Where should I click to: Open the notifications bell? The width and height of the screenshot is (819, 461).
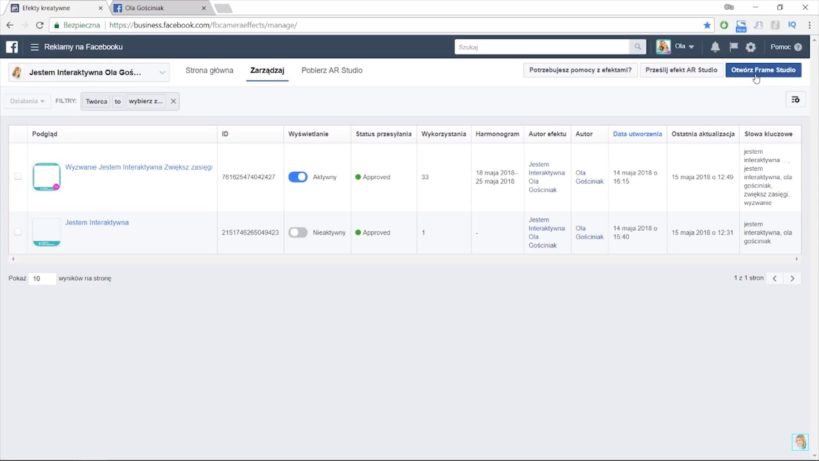(715, 47)
